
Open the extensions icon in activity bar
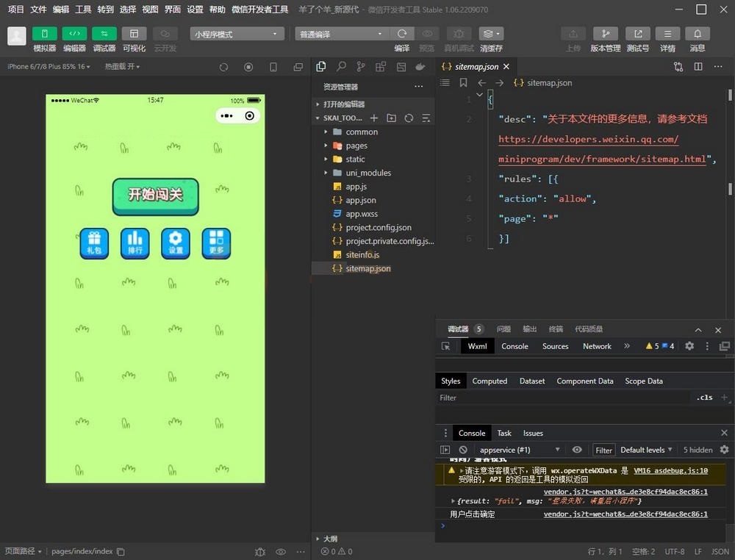click(381, 67)
